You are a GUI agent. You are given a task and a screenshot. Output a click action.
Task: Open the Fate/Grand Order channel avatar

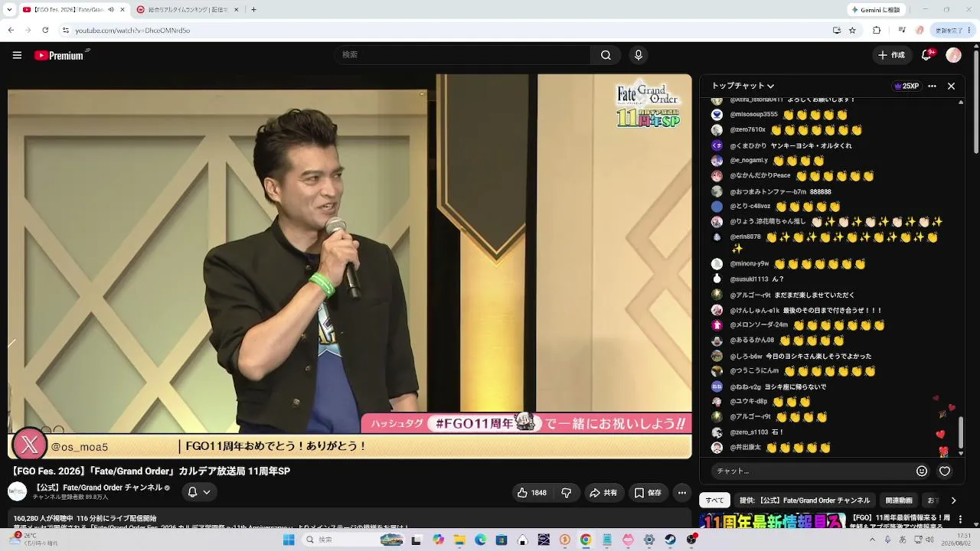(17, 491)
